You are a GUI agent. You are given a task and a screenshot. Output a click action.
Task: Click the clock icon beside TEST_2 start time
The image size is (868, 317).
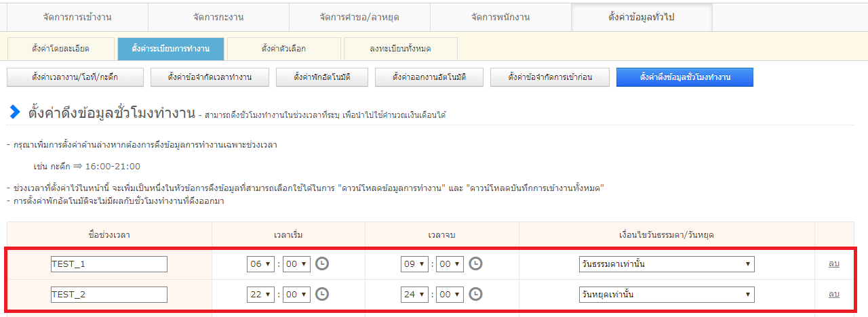(x=322, y=294)
